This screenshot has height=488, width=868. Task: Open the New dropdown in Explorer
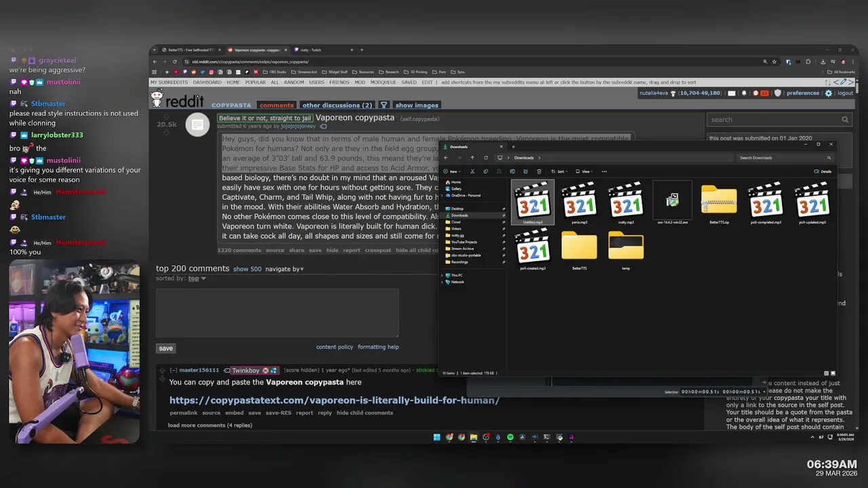click(452, 171)
